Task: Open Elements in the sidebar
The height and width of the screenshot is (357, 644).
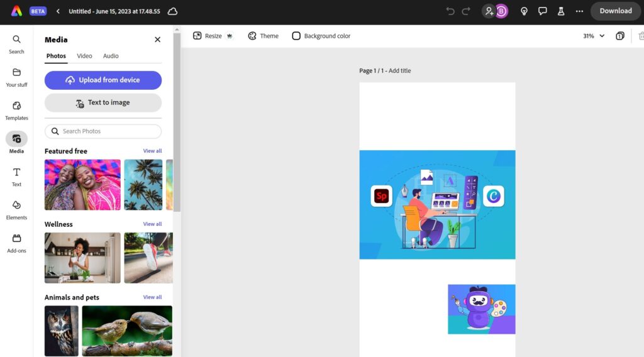Action: 16,210
